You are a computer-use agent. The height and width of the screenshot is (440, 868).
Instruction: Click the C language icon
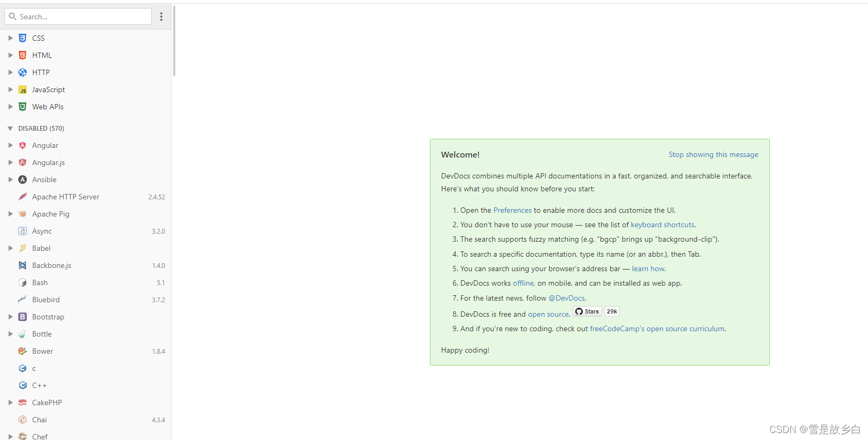pyautogui.click(x=23, y=368)
